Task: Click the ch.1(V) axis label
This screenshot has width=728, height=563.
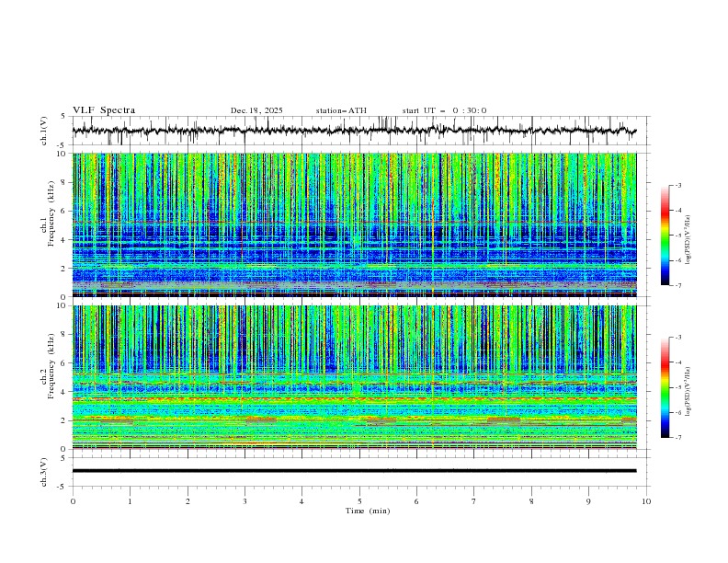Action: coord(44,131)
